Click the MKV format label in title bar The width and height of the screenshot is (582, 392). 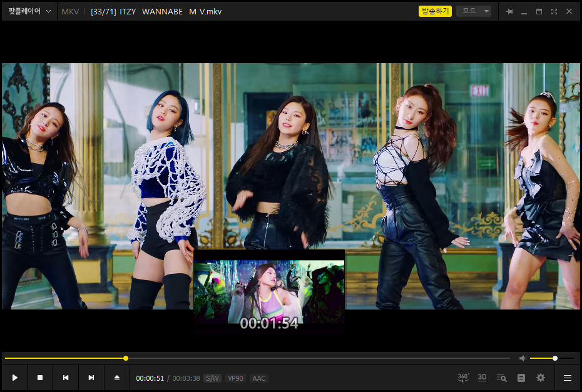coord(70,11)
